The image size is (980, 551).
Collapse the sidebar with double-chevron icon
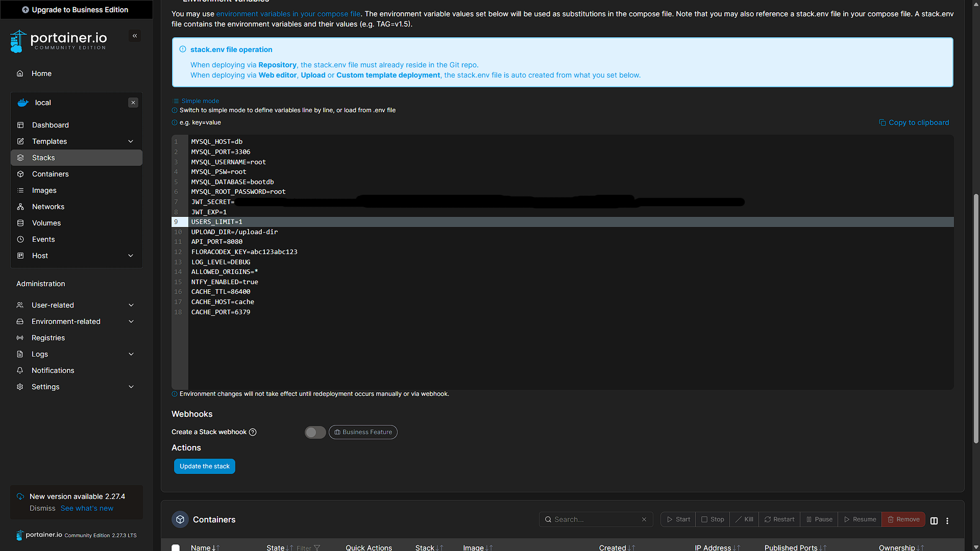point(135,36)
